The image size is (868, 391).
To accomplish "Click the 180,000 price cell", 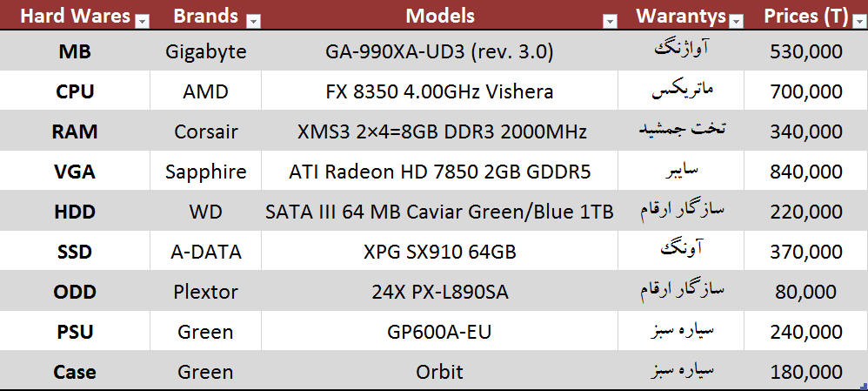I will (805, 372).
